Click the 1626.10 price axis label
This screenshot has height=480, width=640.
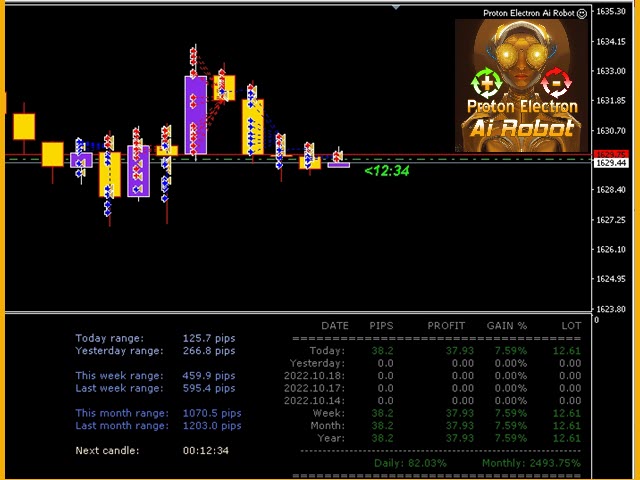point(611,249)
